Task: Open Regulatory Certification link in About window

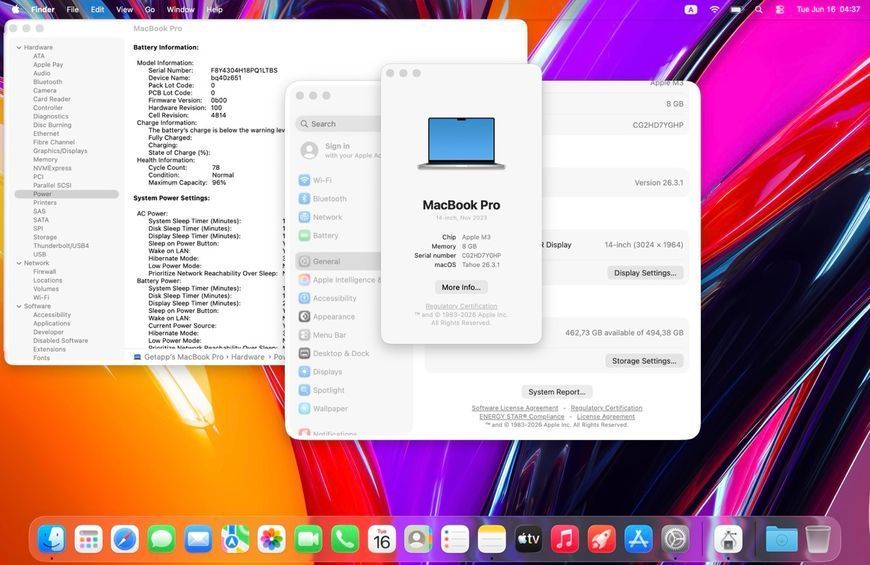Action: click(x=461, y=306)
